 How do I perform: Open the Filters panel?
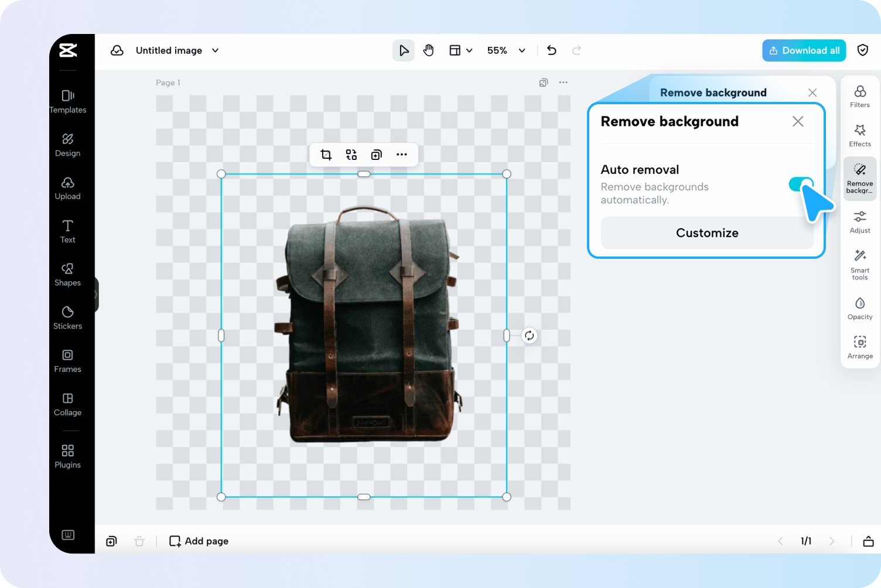(x=859, y=96)
